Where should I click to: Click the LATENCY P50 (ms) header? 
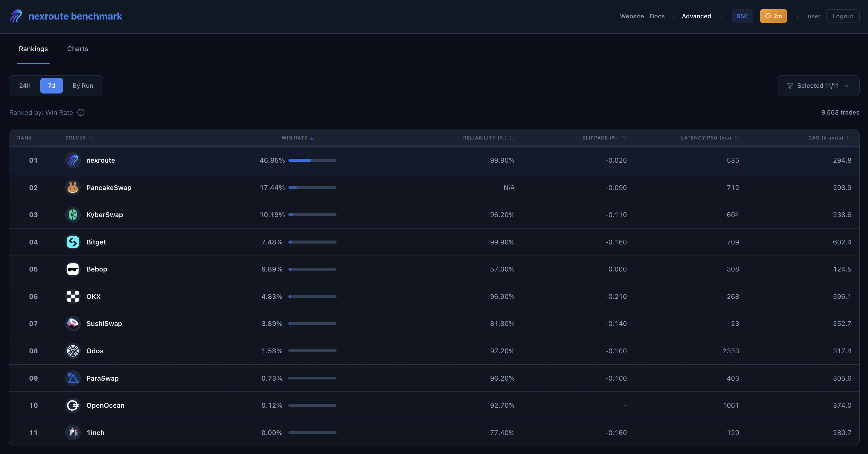706,138
